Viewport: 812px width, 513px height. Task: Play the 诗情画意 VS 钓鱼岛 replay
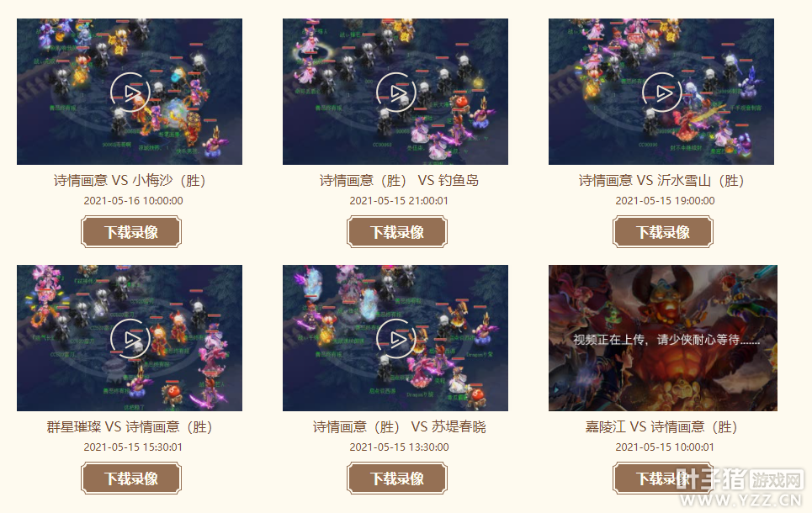pyautogui.click(x=395, y=92)
